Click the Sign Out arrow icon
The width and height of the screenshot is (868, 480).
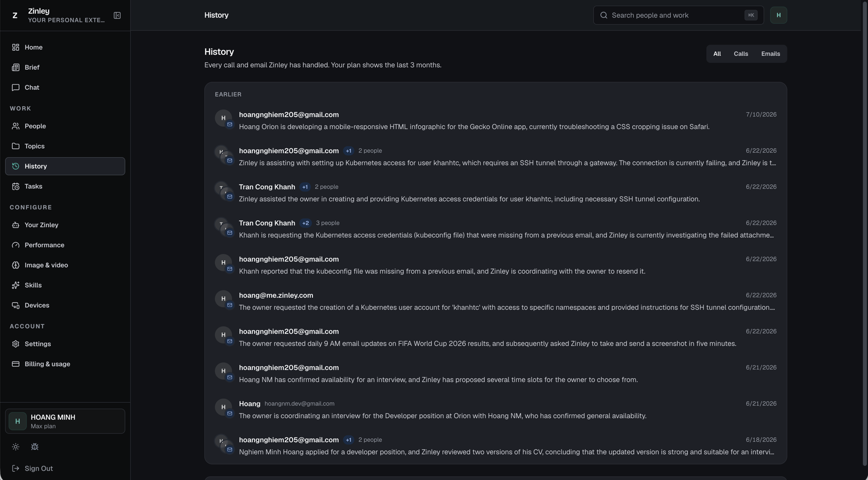point(16,468)
